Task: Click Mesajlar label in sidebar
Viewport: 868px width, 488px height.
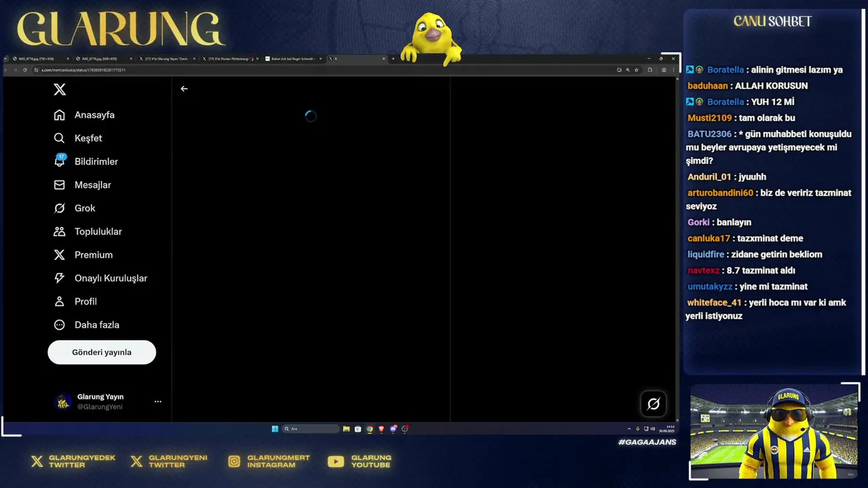Action: coord(93,185)
